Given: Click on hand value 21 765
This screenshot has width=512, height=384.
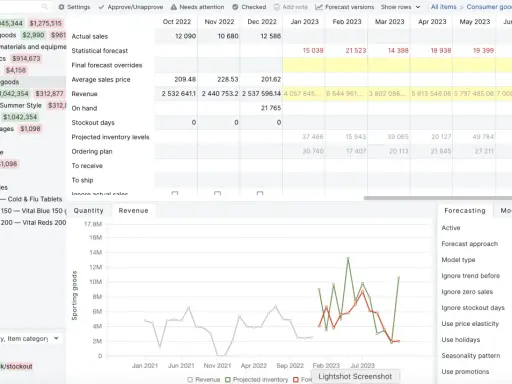Looking at the screenshot, I should point(271,108).
